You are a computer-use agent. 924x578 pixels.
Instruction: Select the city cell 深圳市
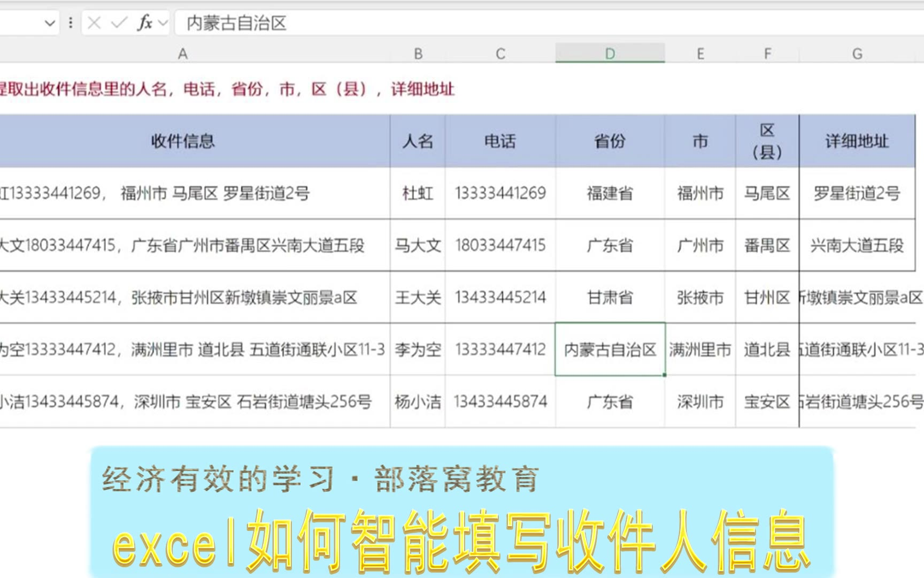(x=700, y=401)
